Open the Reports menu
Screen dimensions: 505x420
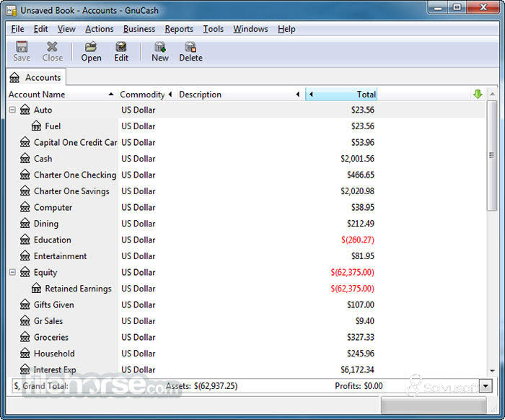coord(179,29)
